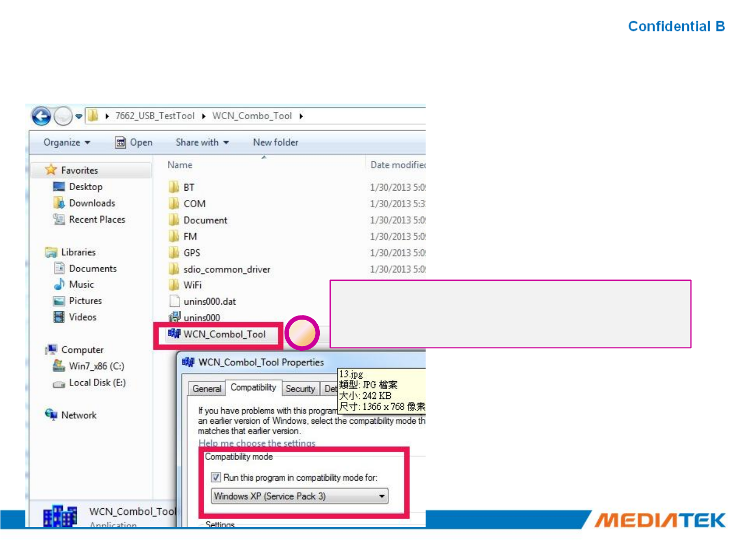Image resolution: width=747 pixels, height=560 pixels.
Task: Select the GPS folder icon
Action: pyautogui.click(x=174, y=253)
